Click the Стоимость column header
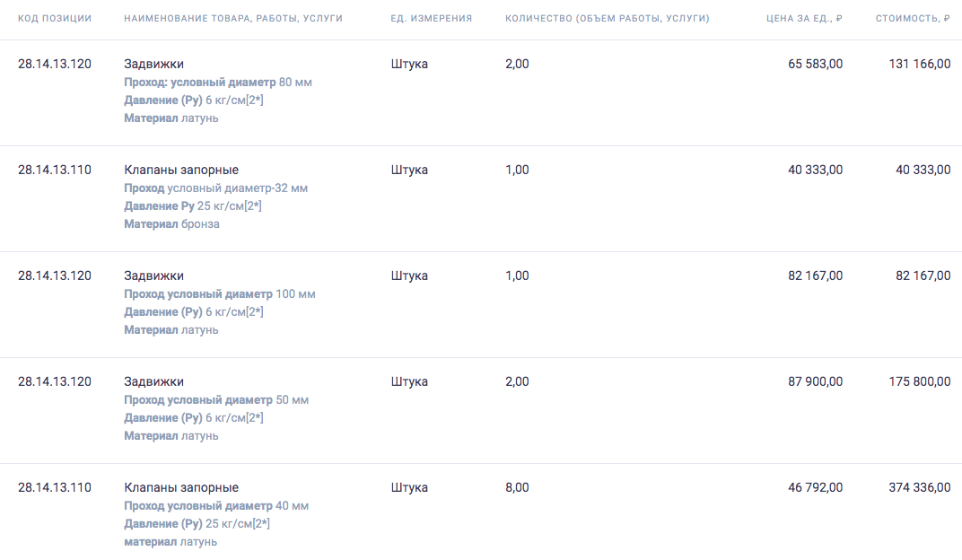The image size is (962, 560). [x=913, y=19]
